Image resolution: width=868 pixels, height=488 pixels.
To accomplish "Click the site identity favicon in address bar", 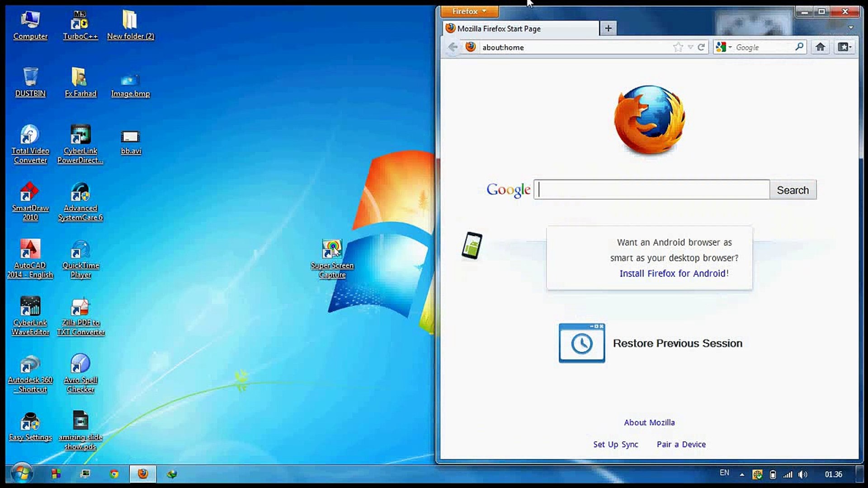I will [470, 47].
